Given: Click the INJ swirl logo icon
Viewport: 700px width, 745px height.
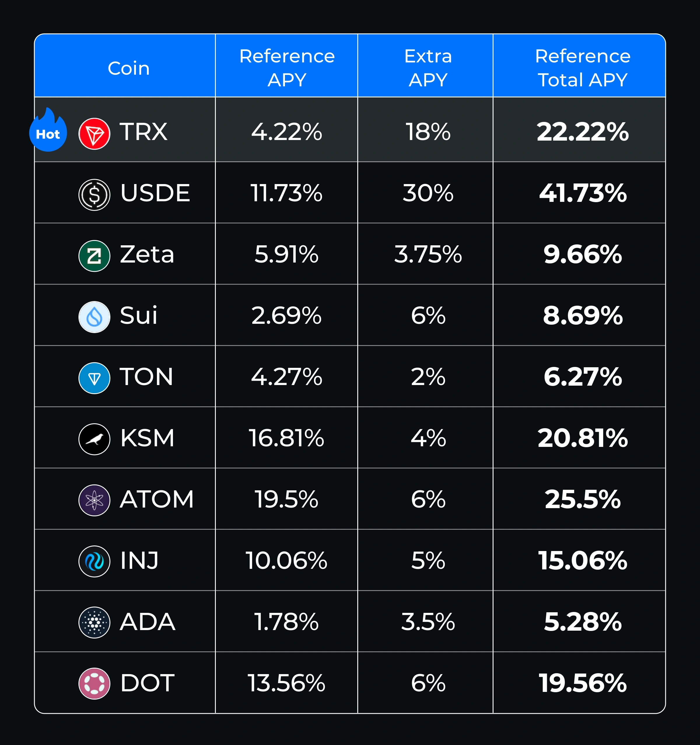Looking at the screenshot, I should 94,561.
